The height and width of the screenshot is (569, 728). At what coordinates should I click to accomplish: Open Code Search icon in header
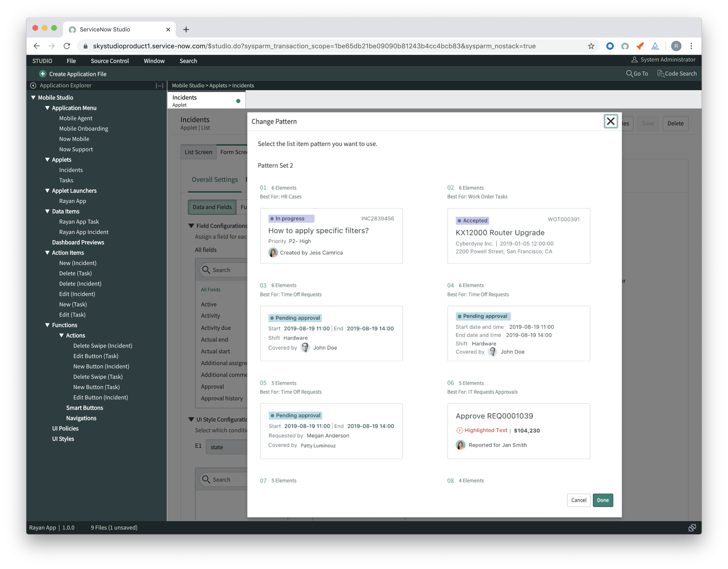click(x=660, y=73)
